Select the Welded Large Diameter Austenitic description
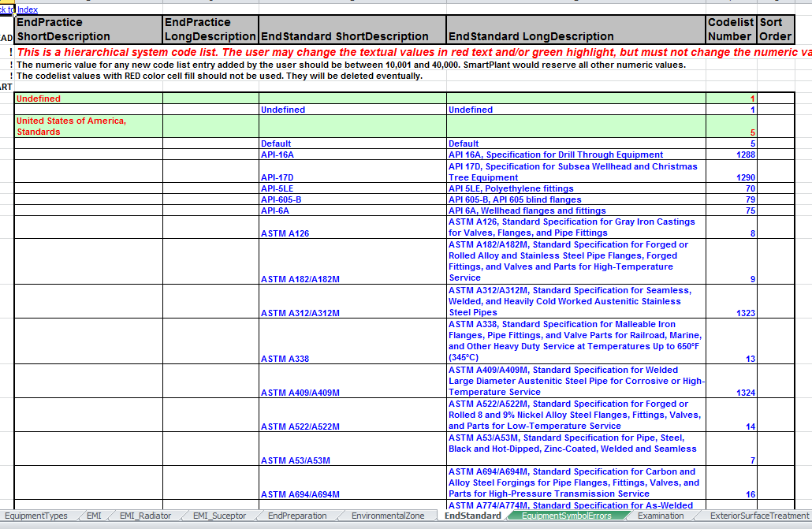This screenshot has height=529, width=812. pyautogui.click(x=576, y=382)
